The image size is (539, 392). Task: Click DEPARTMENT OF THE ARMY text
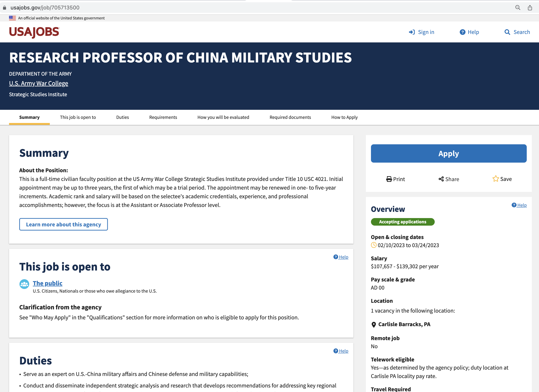(x=40, y=74)
